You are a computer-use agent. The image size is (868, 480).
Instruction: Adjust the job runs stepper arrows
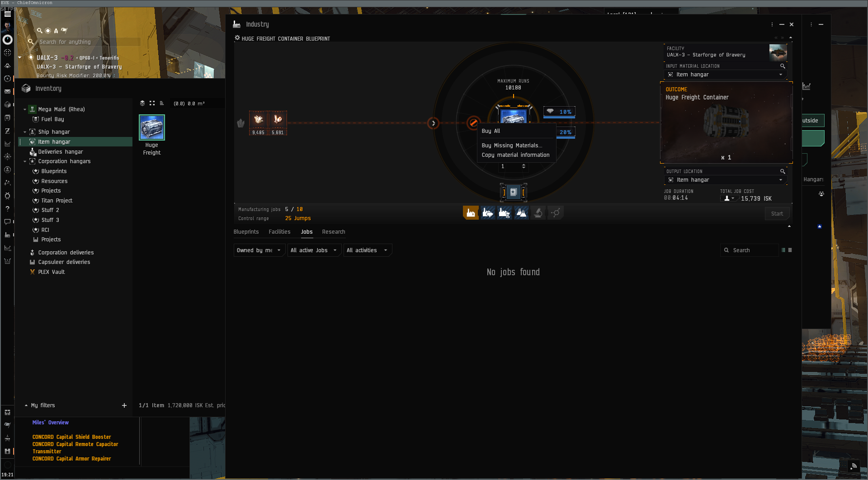pyautogui.click(x=524, y=166)
